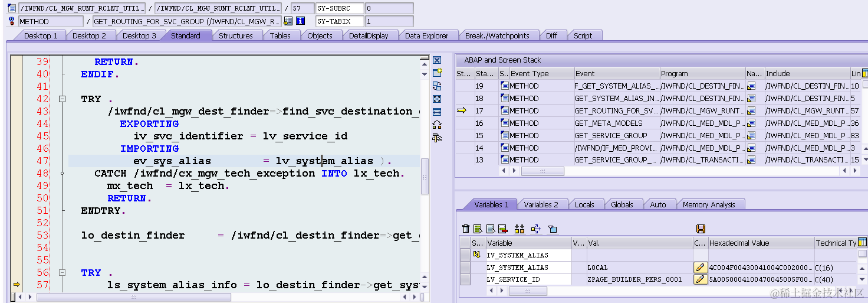Click the navigate icon for stack level 17

[751, 110]
